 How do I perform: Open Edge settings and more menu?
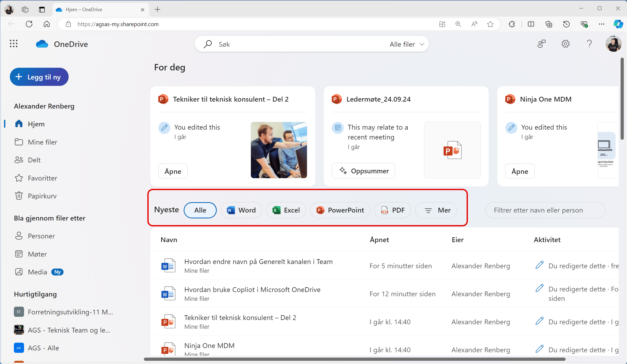[x=601, y=24]
